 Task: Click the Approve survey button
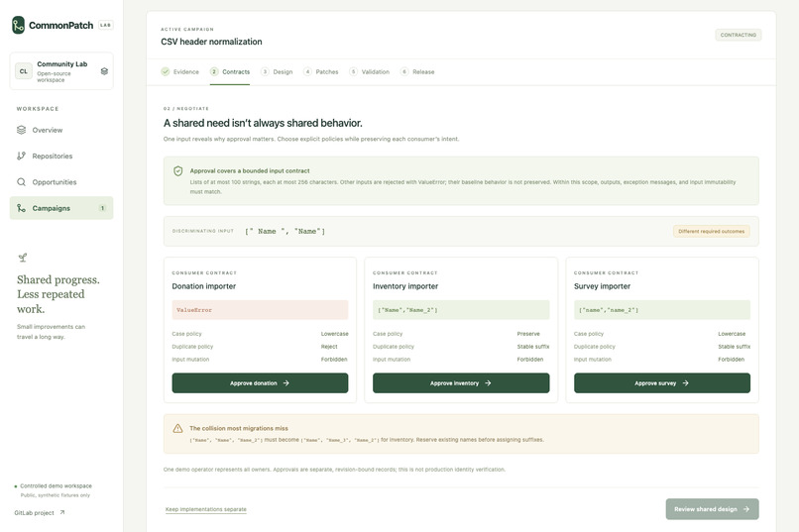[x=662, y=382]
